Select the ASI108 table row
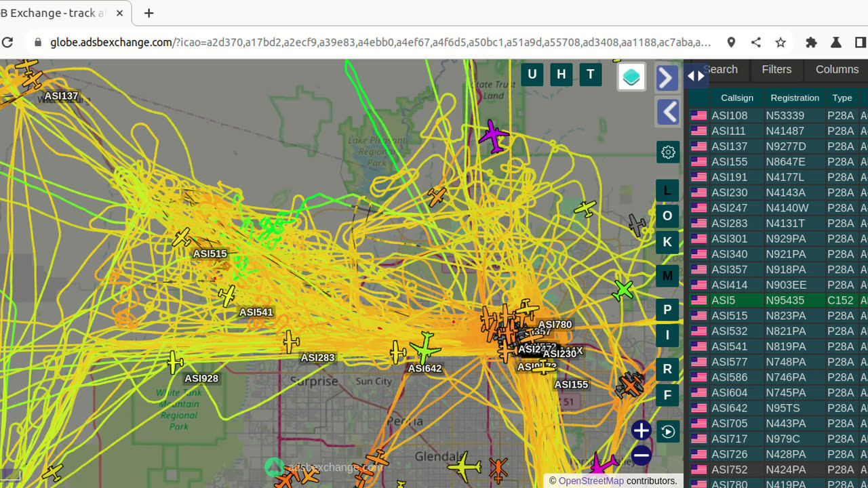868x488 pixels. click(778, 115)
